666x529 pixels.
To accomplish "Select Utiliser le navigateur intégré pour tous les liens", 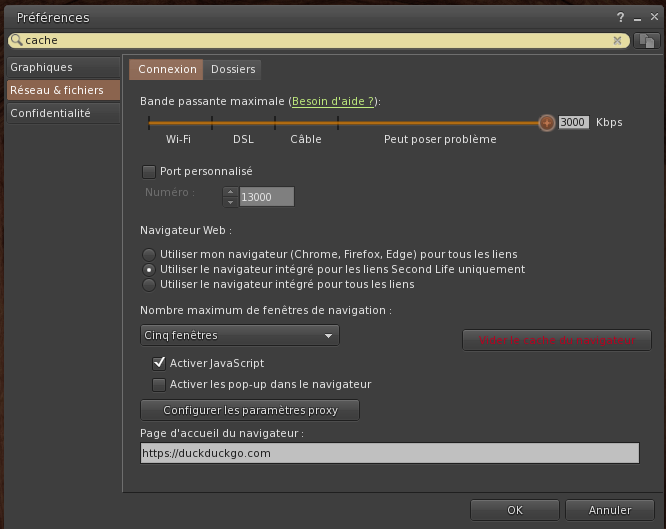I will click(x=149, y=284).
